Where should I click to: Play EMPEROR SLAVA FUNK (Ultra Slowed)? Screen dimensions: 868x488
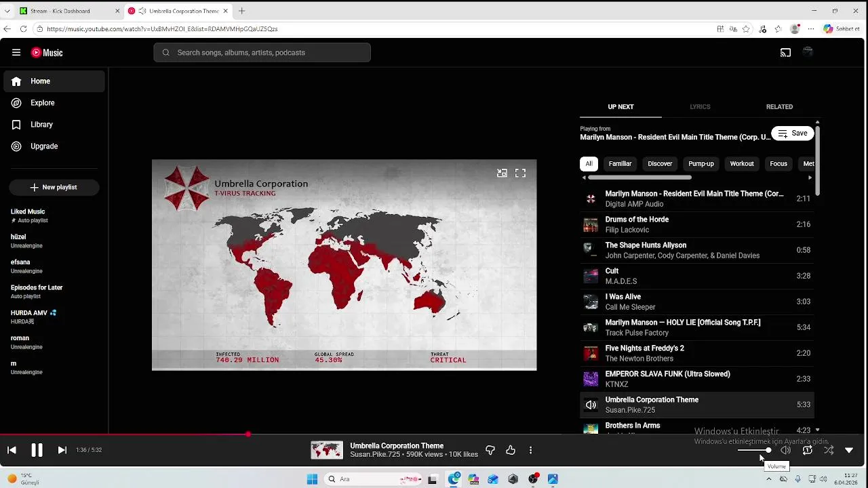pyautogui.click(x=696, y=379)
